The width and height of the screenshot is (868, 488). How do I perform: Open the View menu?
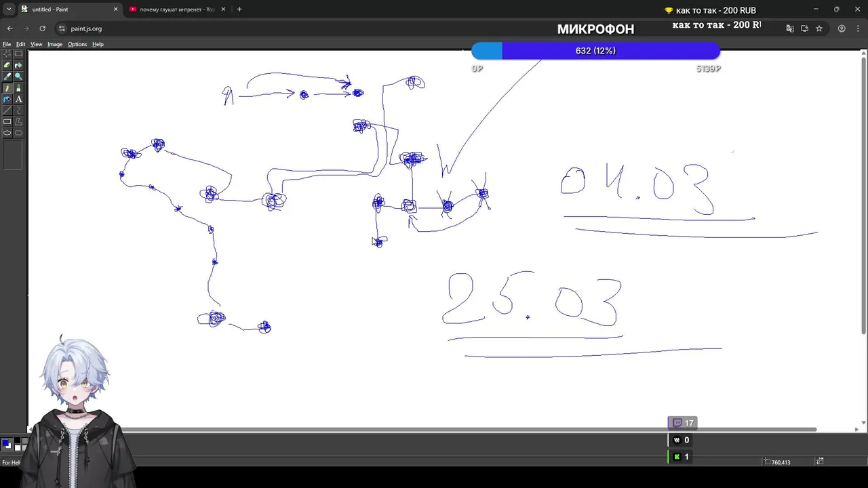tap(36, 44)
